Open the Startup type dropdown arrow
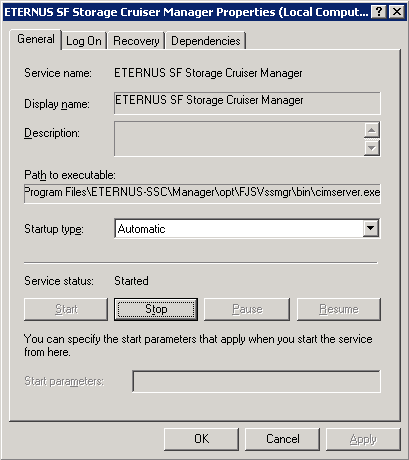Screen dimensions: 409x460 [x=371, y=229]
